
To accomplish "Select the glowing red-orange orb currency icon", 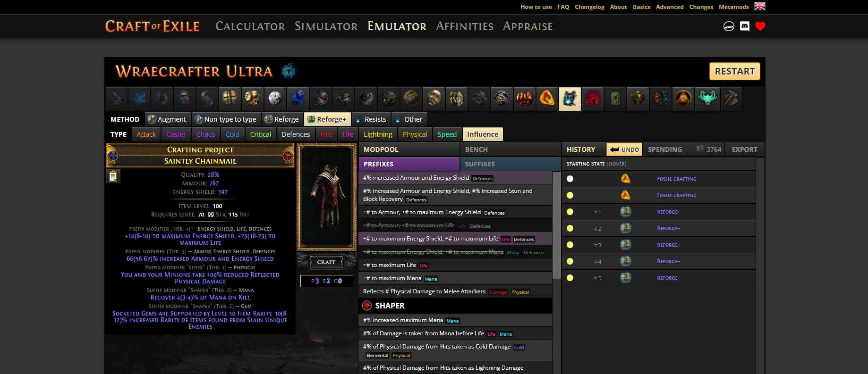I will (x=525, y=99).
